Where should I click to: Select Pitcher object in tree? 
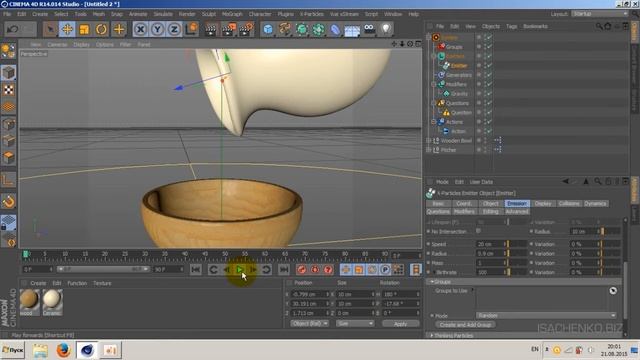[x=448, y=150]
